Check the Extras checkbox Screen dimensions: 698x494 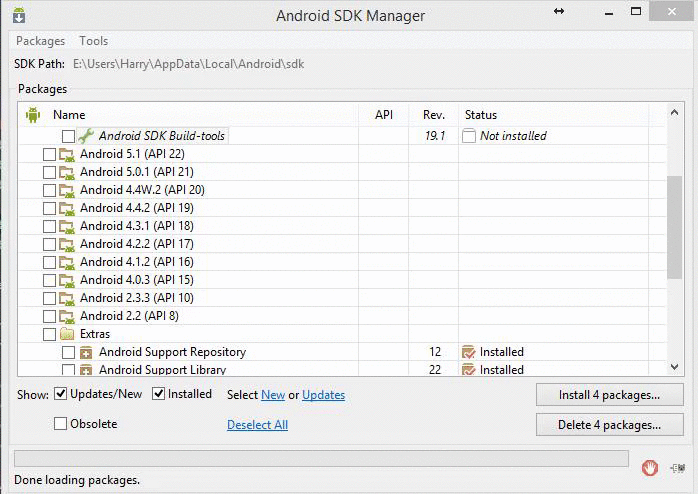coord(49,334)
